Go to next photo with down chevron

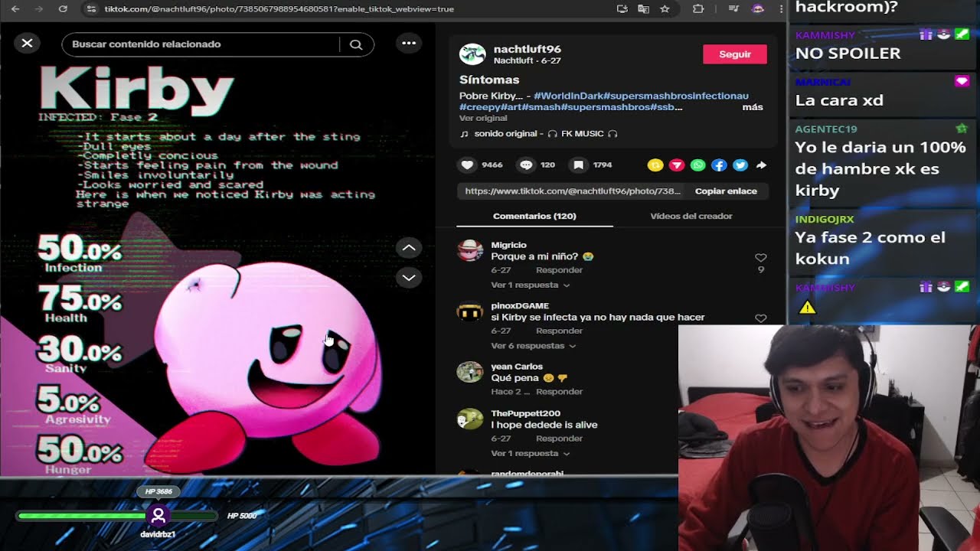[x=409, y=277]
